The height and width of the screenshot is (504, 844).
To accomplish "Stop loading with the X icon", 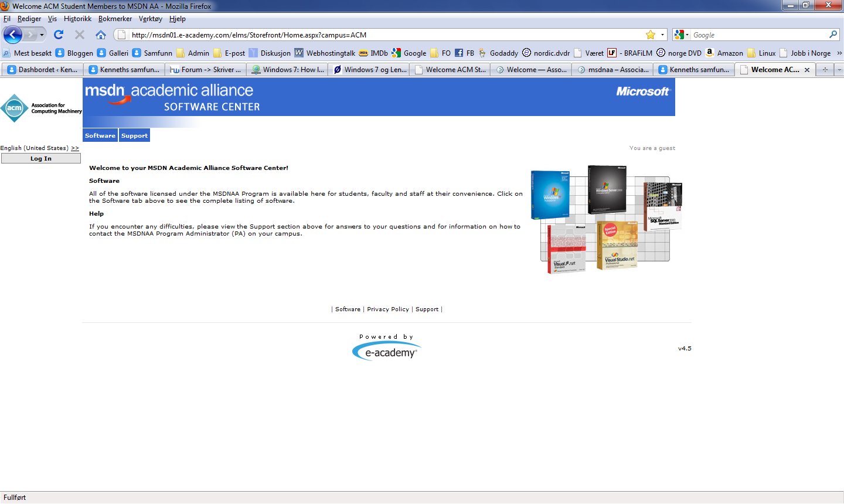I will pos(80,35).
